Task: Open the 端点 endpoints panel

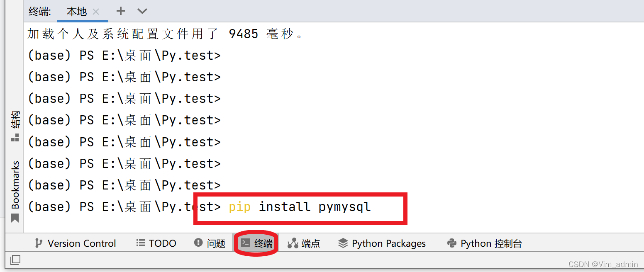Action: 304,243
